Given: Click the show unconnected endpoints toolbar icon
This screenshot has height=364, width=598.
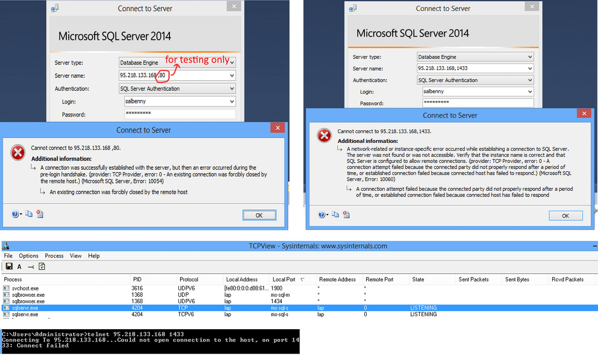Looking at the screenshot, I should pos(31,266).
